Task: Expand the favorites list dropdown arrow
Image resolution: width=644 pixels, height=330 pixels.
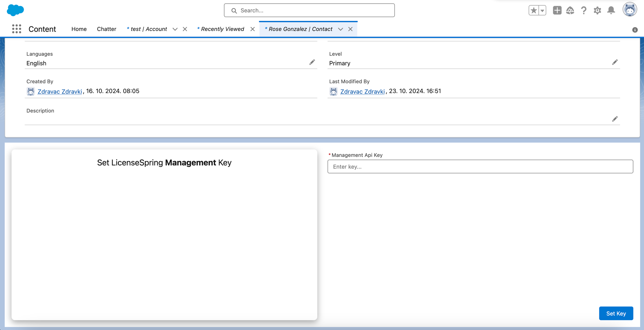Action: click(x=542, y=10)
